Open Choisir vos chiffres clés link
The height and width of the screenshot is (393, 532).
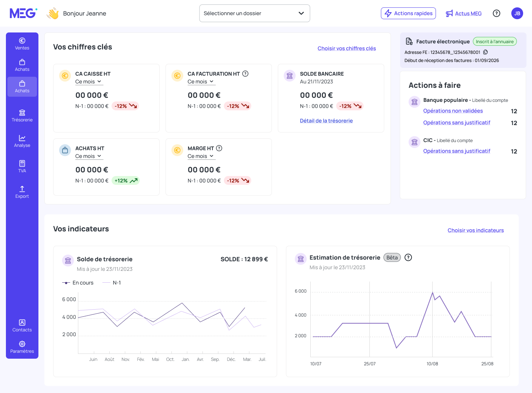point(347,48)
